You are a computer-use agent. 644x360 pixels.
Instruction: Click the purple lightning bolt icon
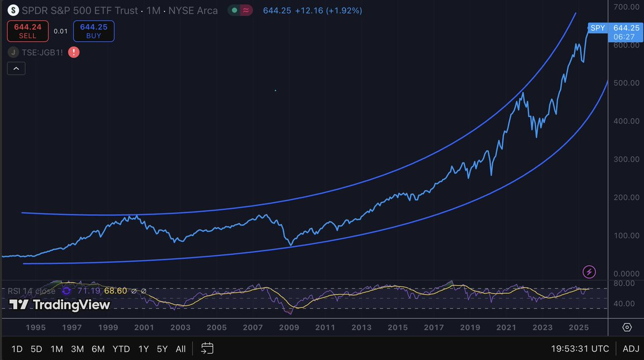tap(589, 272)
